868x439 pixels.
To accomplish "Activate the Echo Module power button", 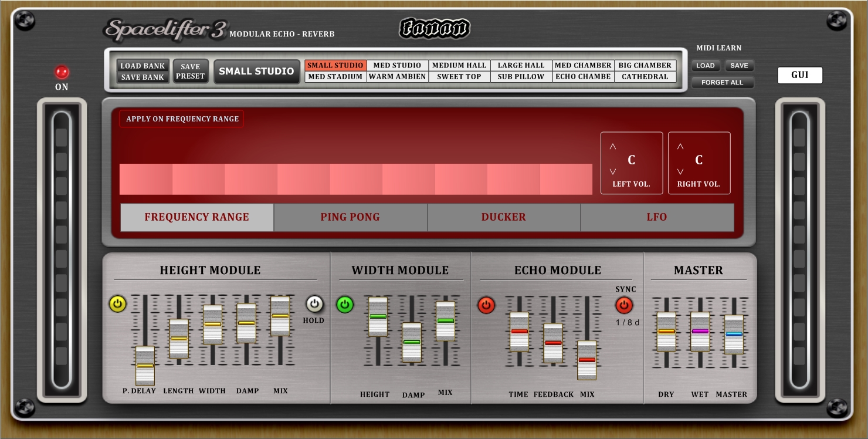I will click(x=486, y=305).
